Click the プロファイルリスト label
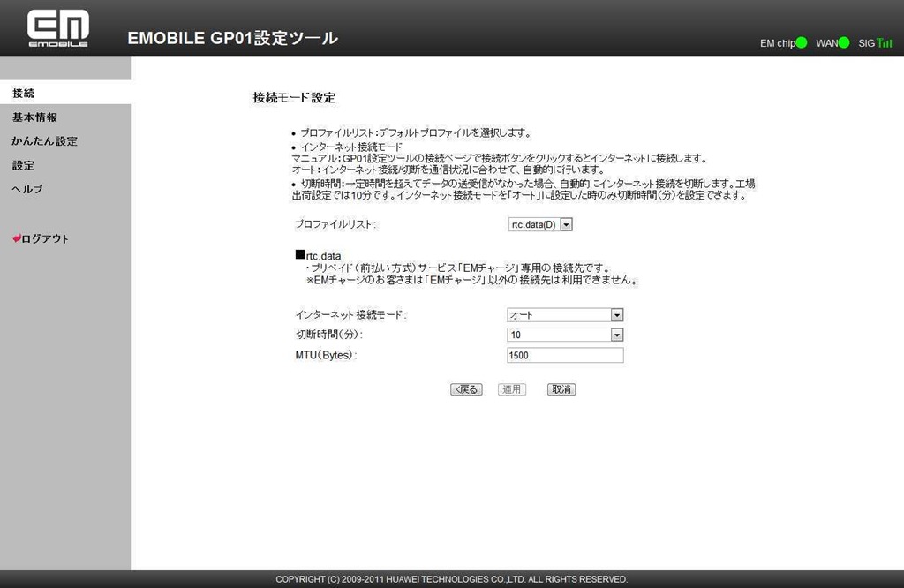 [335, 224]
